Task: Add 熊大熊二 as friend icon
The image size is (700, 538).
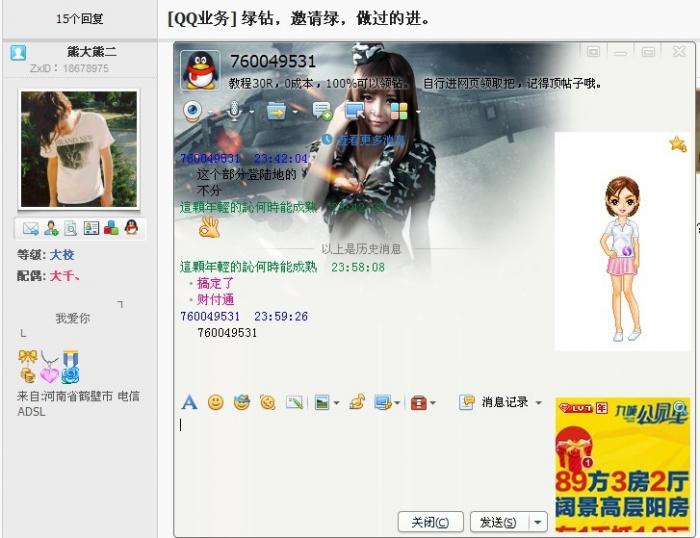Action: pyautogui.click(x=51, y=229)
